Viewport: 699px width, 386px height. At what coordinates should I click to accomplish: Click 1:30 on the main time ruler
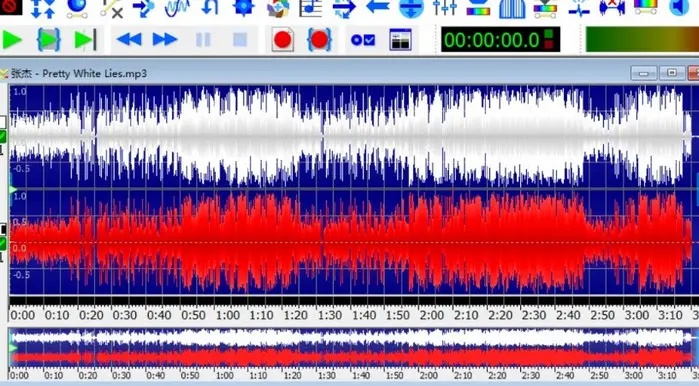[330, 315]
